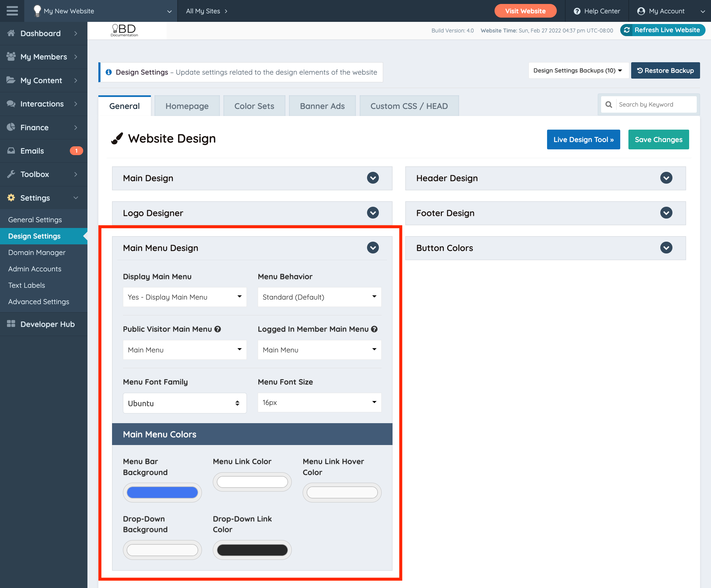Image resolution: width=711 pixels, height=588 pixels.
Task: Switch to the Color Sets tab
Action: pos(254,106)
